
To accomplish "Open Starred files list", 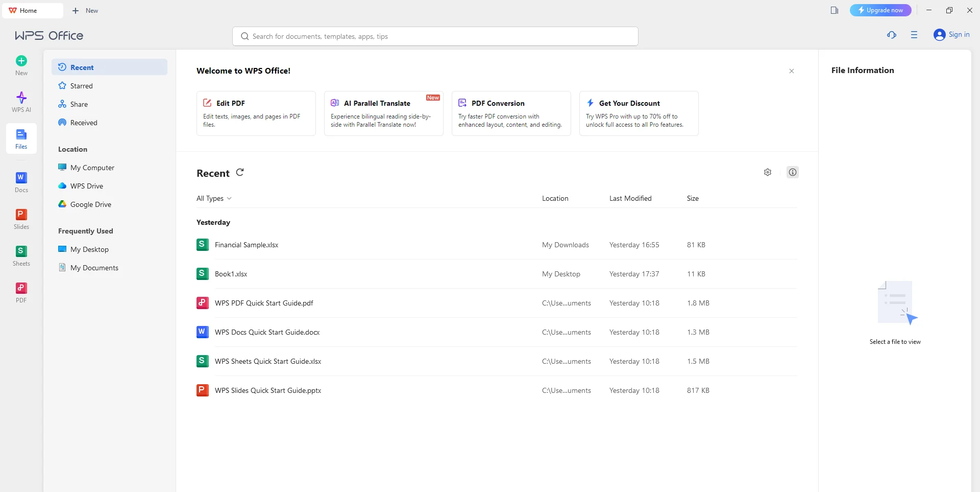I will tap(109, 86).
